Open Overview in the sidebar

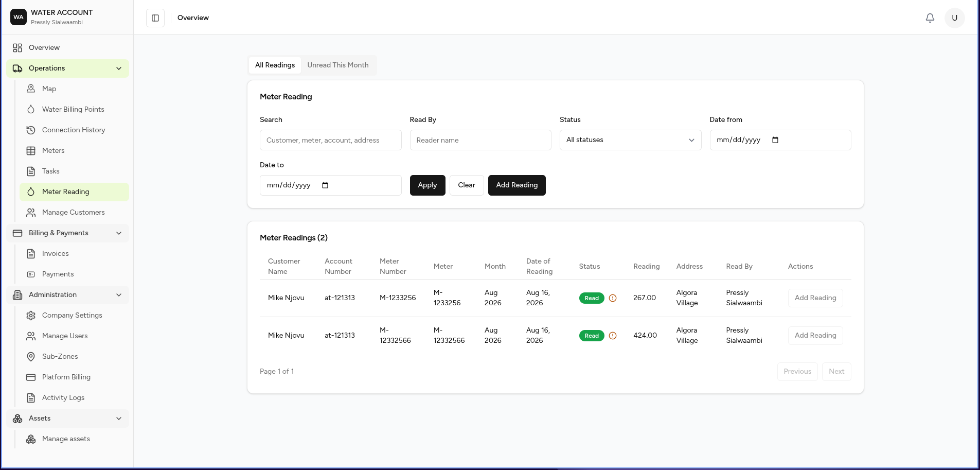67,48
